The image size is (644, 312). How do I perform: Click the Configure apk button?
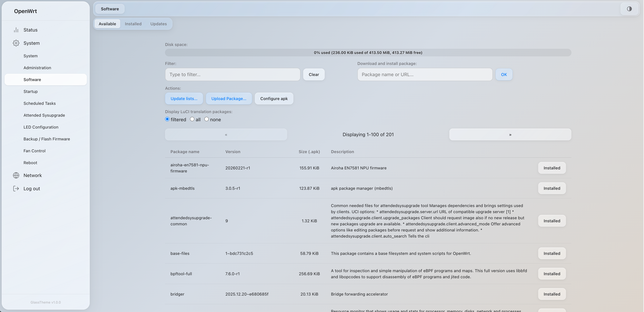(274, 99)
